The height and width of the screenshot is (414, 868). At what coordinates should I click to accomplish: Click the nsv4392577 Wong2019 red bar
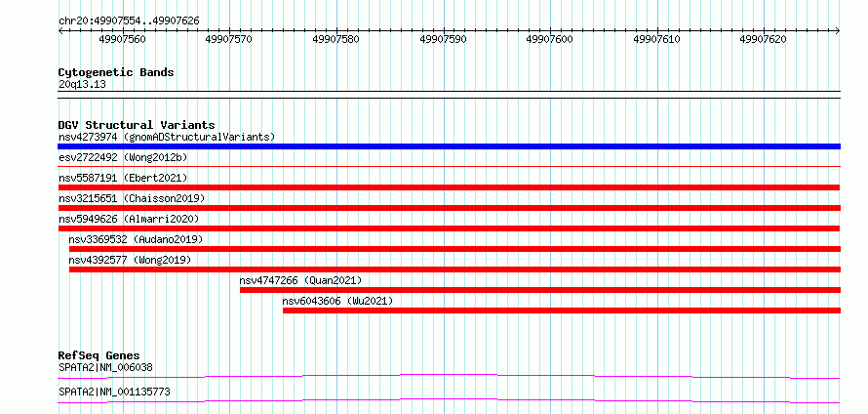click(x=454, y=269)
